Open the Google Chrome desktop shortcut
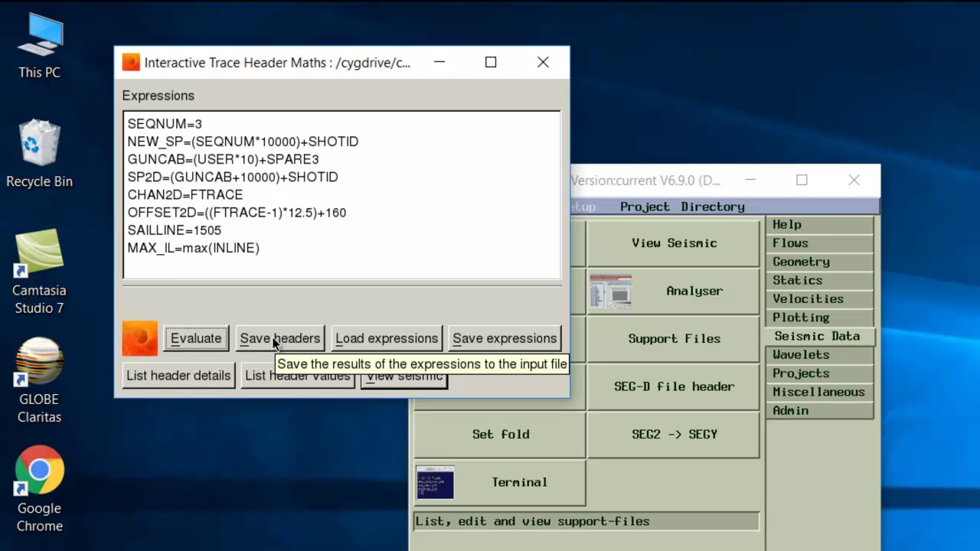Image resolution: width=980 pixels, height=551 pixels. (x=39, y=490)
